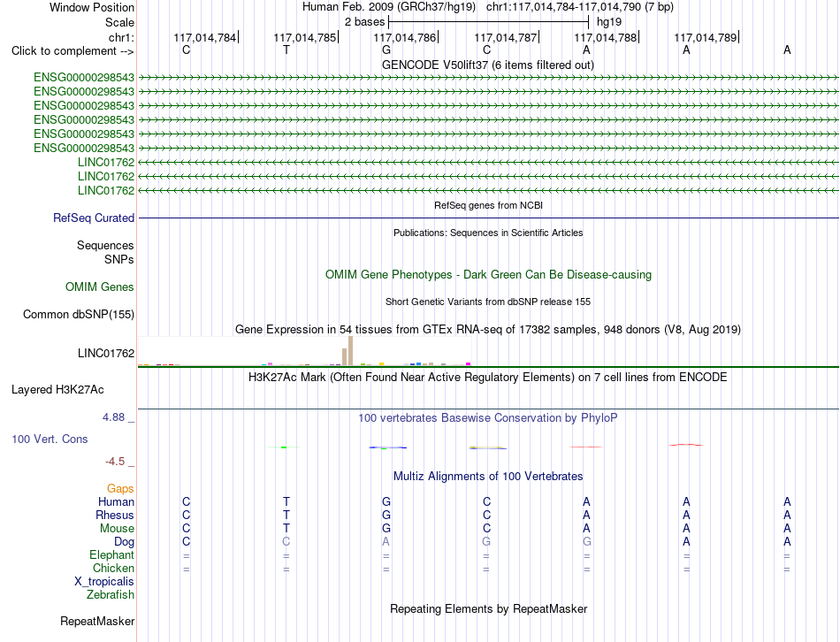The height and width of the screenshot is (642, 840).
Task: Open the H3K27Ac Mark ENCODE track title
Action: [x=488, y=378]
